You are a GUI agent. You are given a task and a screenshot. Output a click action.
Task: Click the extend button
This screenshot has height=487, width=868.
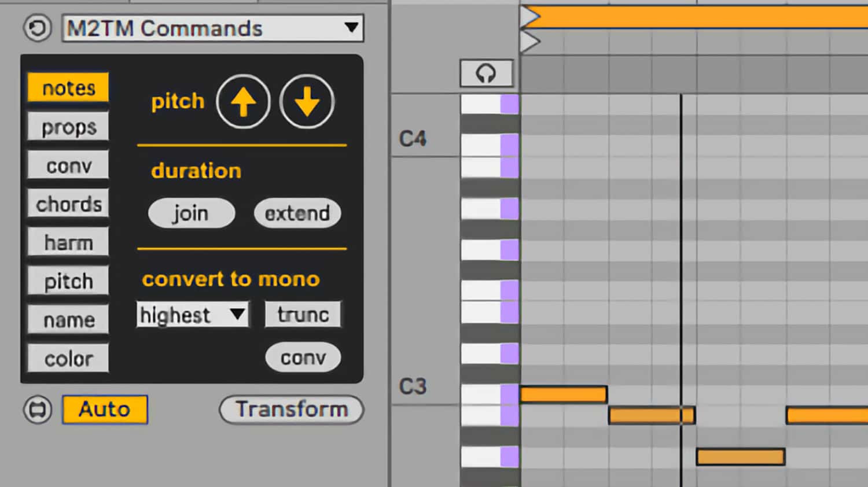click(297, 213)
